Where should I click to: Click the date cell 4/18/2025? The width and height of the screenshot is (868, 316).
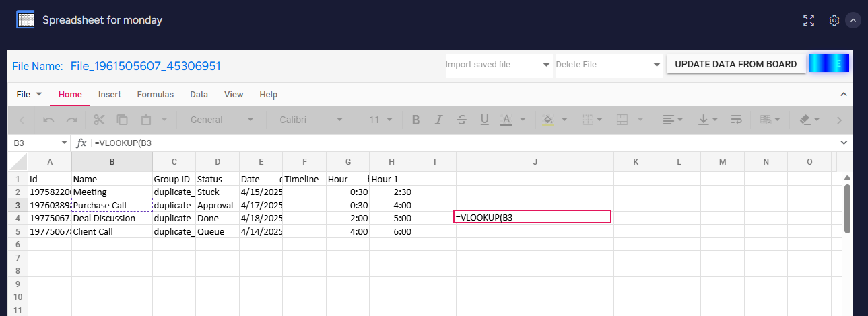(261, 218)
